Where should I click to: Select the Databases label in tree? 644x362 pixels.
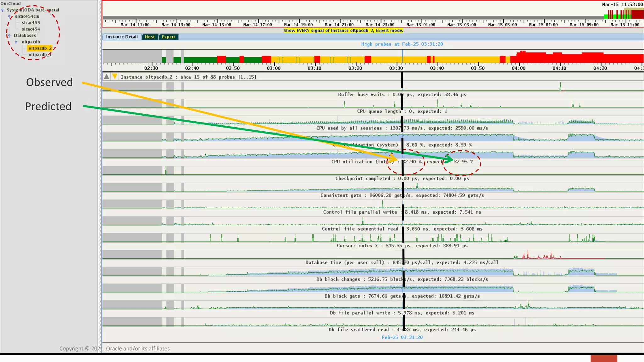pos(25,36)
